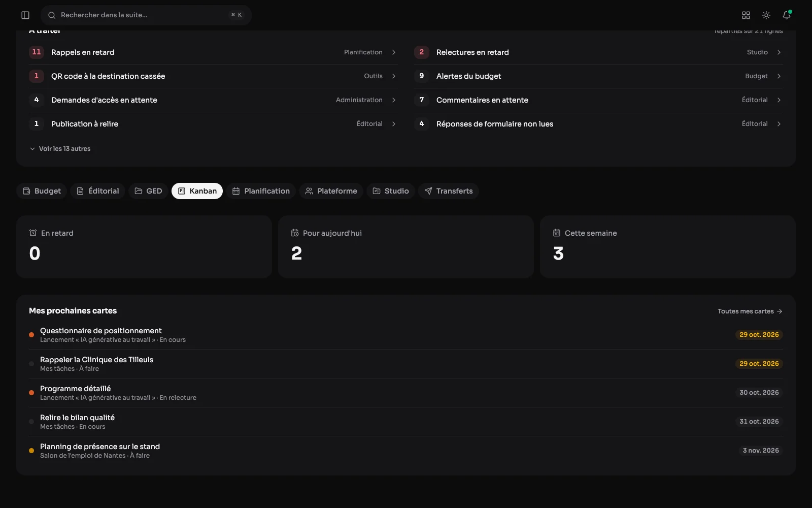Open Demandes d'accès en attente chevron
Viewport: 812px width, 508px height.
coord(394,100)
